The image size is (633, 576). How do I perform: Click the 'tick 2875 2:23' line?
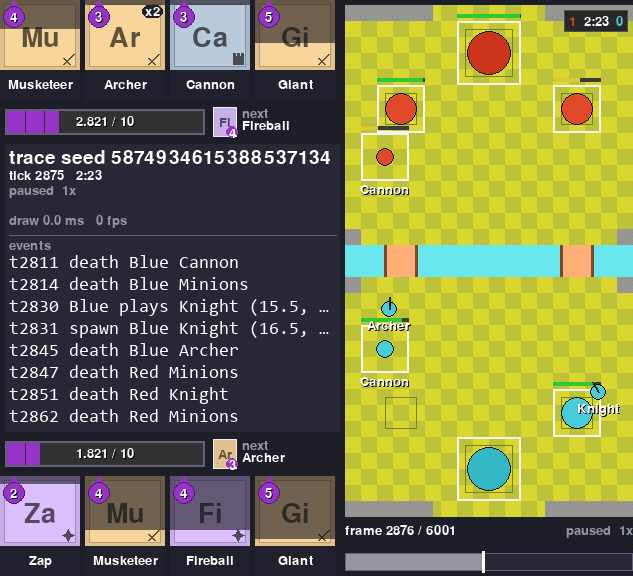coord(55,176)
